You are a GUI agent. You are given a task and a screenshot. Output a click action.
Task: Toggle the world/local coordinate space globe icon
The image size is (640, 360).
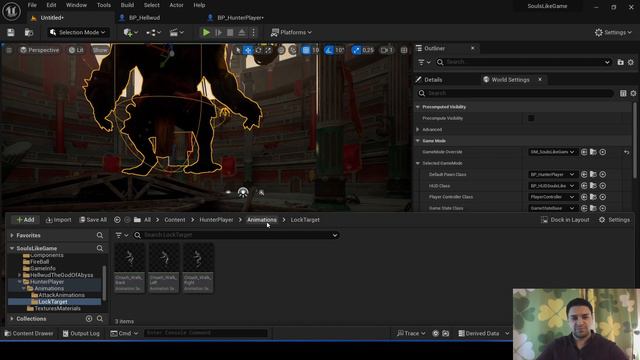(x=281, y=50)
